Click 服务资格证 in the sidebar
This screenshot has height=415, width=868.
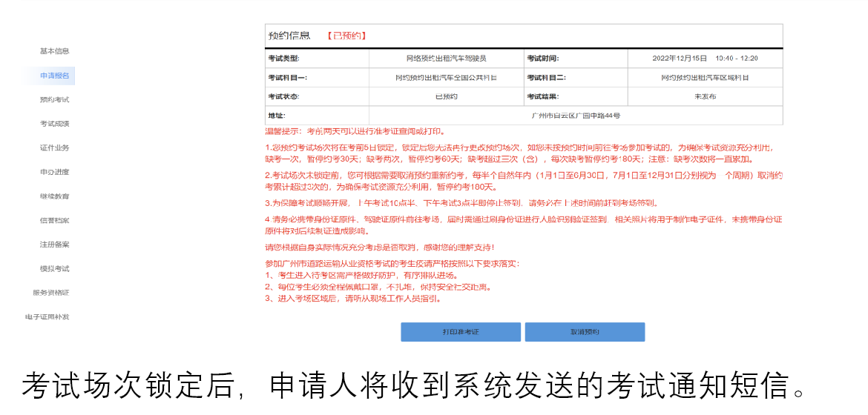(50, 293)
